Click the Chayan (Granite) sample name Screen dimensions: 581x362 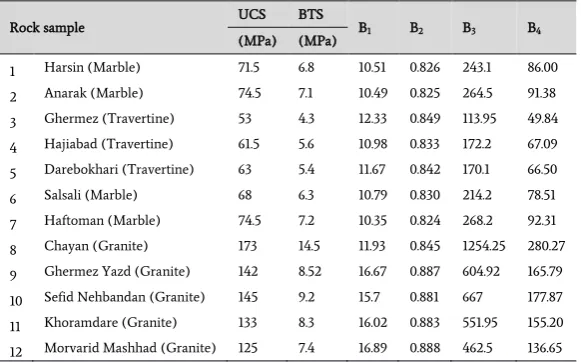tap(96, 246)
